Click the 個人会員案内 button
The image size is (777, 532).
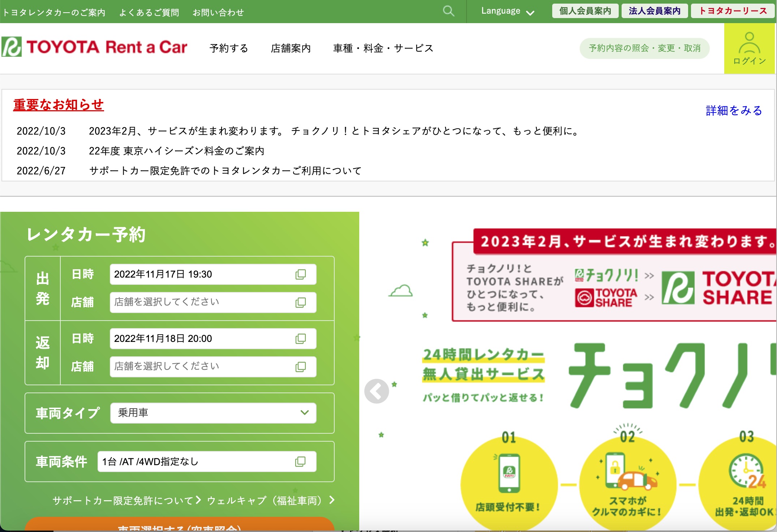(585, 11)
